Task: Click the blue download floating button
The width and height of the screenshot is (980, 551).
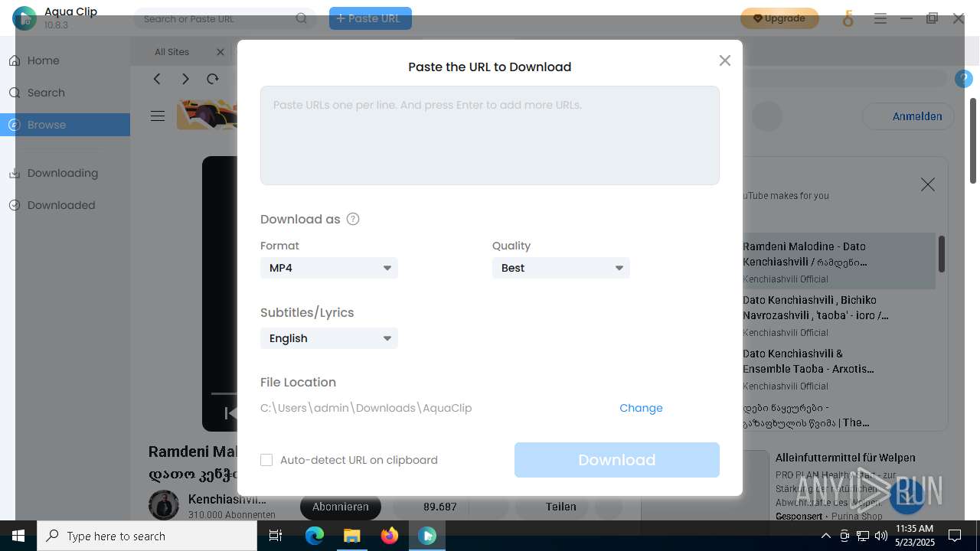Action: pos(907,497)
